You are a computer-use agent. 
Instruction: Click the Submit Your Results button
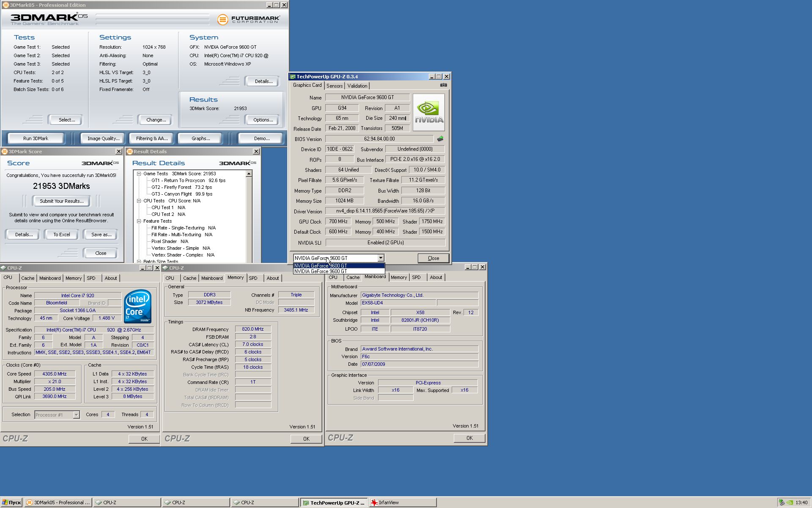point(62,201)
